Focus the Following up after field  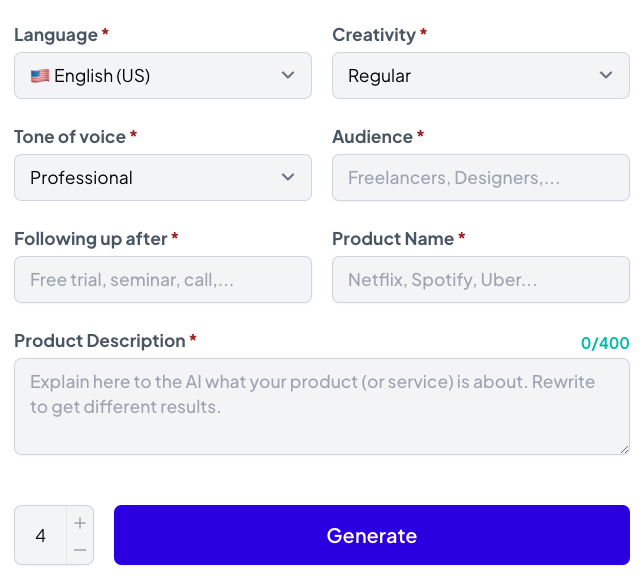pyautogui.click(x=162, y=280)
